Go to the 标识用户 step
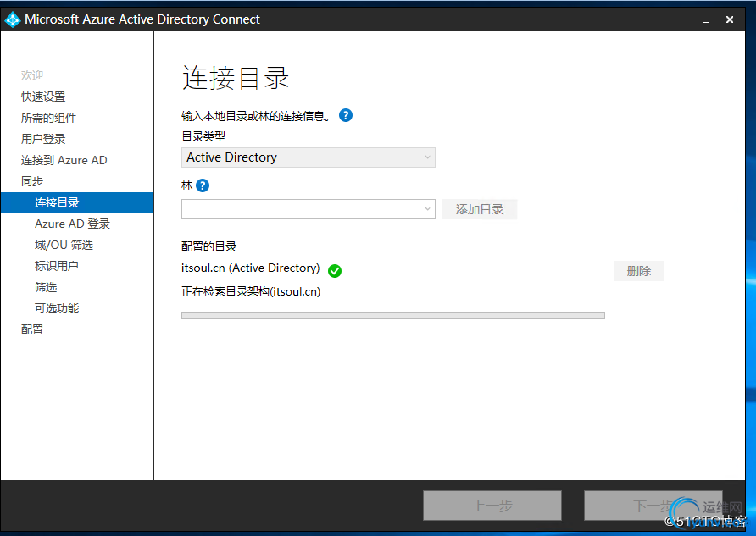This screenshot has width=756, height=536. [57, 266]
